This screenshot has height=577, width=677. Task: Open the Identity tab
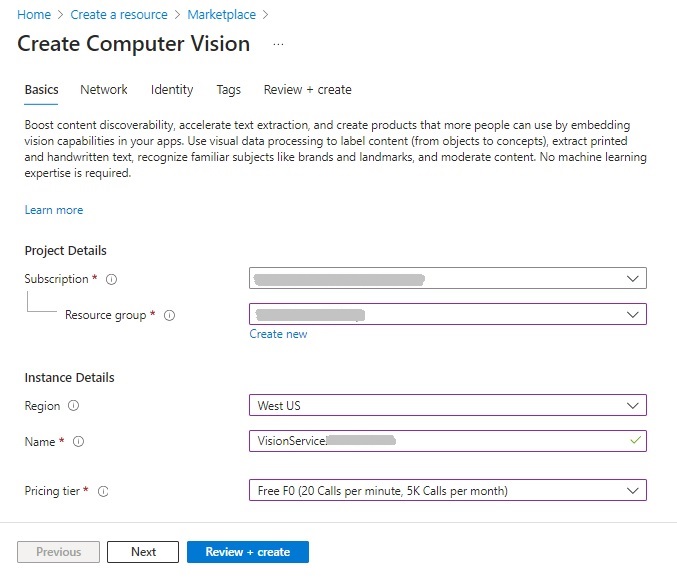click(x=172, y=90)
